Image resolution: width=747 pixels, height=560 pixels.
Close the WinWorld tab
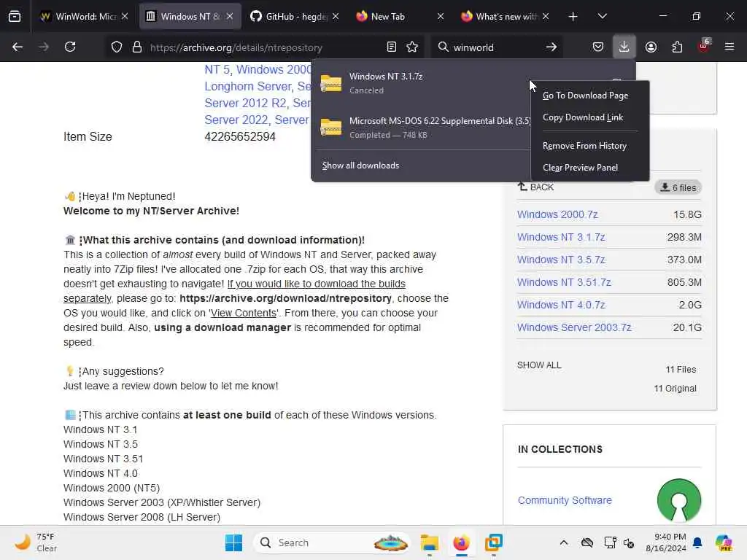click(125, 16)
